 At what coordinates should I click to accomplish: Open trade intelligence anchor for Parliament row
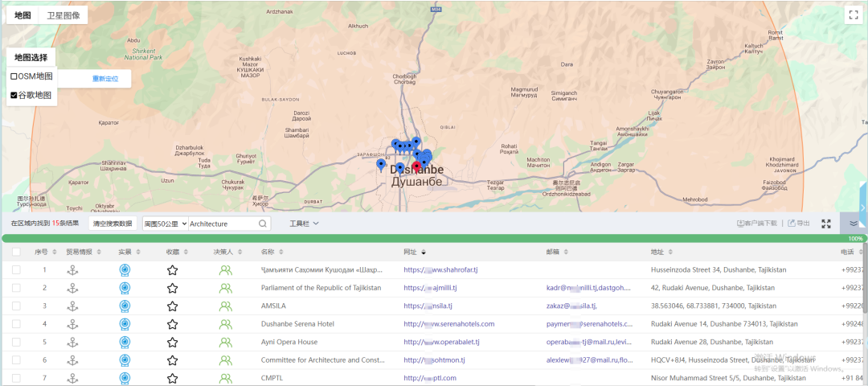[x=72, y=288]
